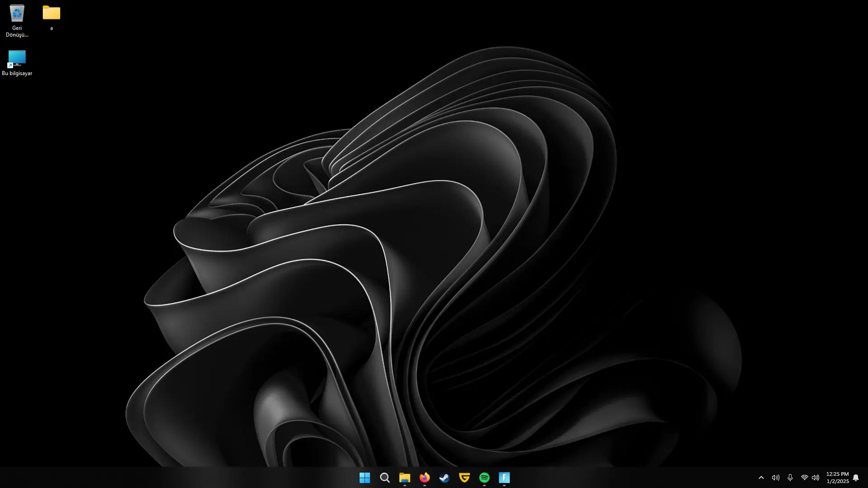
Task: Open taskbar Search magnifier
Action: coord(384,478)
